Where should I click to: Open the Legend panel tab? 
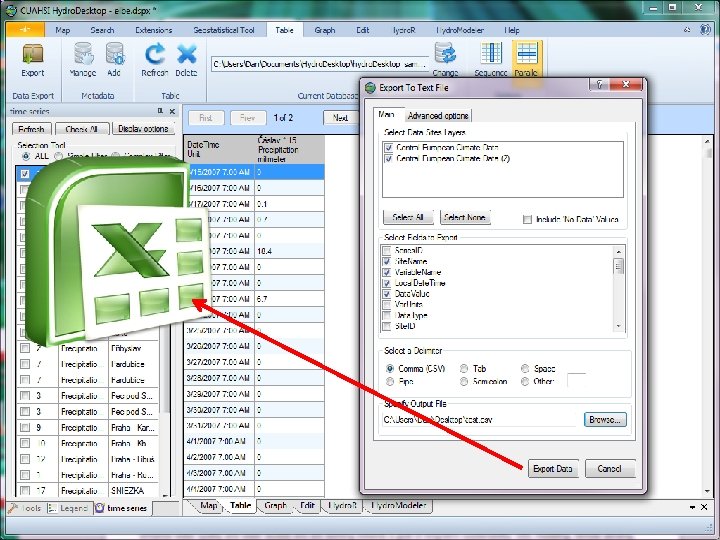(68, 508)
